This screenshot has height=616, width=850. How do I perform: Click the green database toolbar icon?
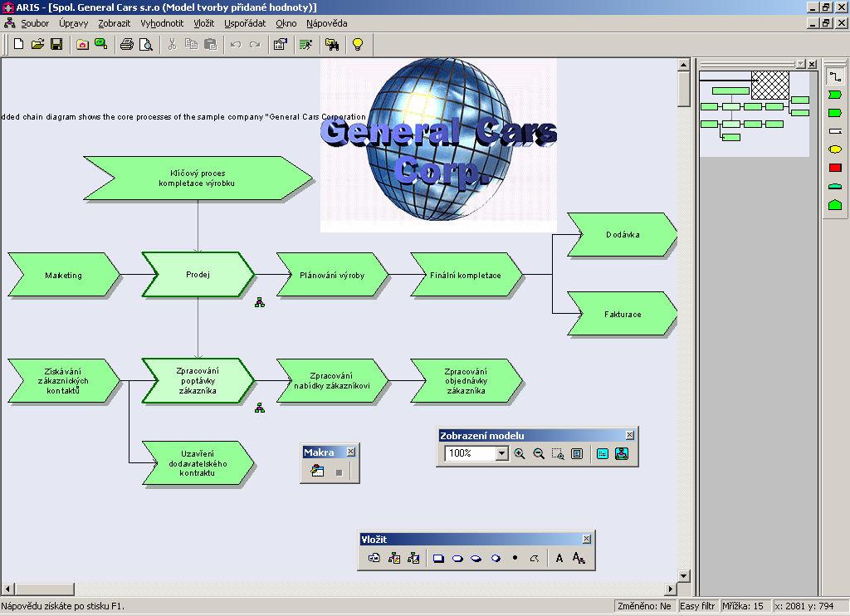pos(100,45)
